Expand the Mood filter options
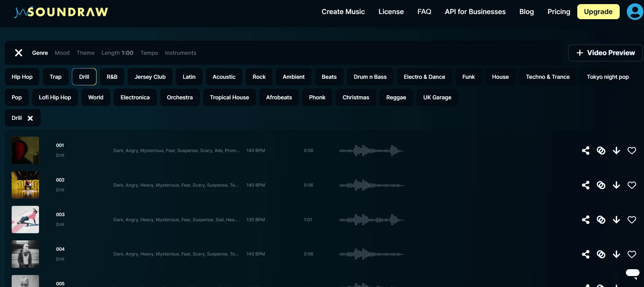 [x=62, y=53]
